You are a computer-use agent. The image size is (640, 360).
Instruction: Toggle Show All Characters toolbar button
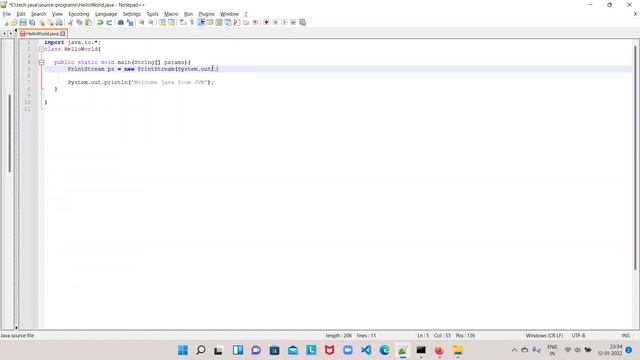click(191, 22)
